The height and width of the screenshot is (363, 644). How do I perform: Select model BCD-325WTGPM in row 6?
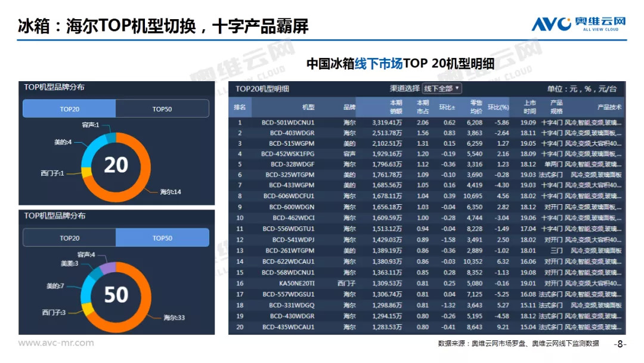[290, 175]
